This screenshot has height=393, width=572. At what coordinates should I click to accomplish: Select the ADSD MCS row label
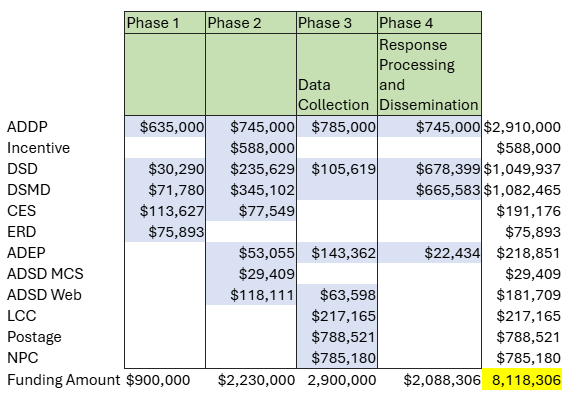[45, 274]
